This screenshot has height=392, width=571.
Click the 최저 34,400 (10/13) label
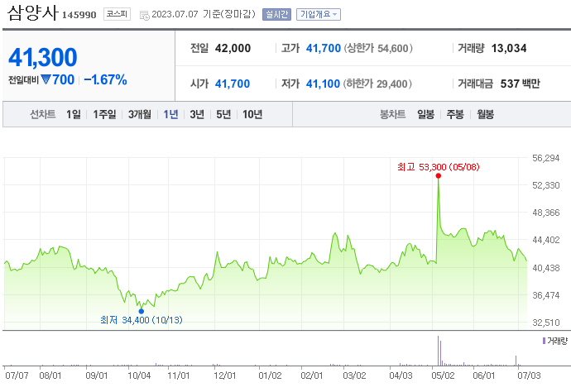142,320
